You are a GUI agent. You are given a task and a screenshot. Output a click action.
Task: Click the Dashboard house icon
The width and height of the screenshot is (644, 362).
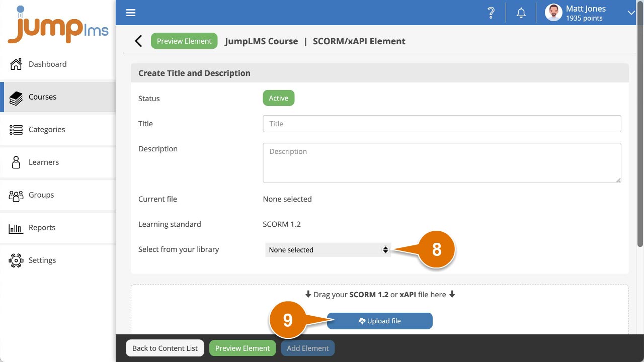16,64
